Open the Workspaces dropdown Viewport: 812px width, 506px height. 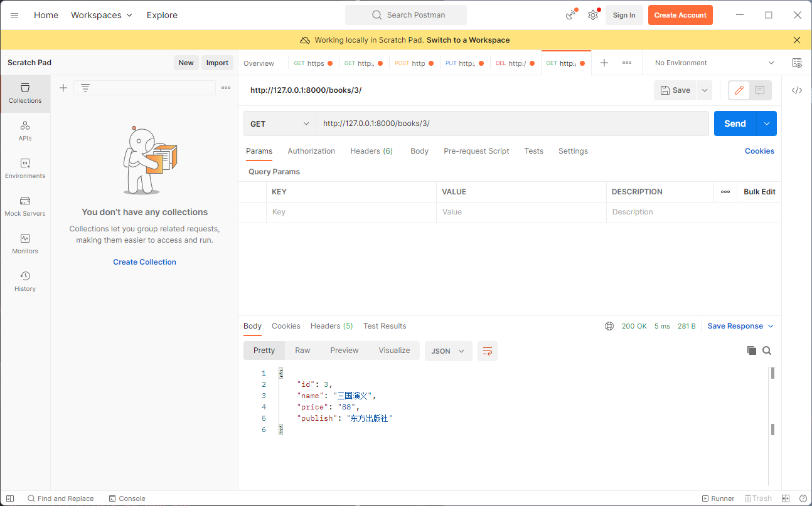[x=102, y=15]
